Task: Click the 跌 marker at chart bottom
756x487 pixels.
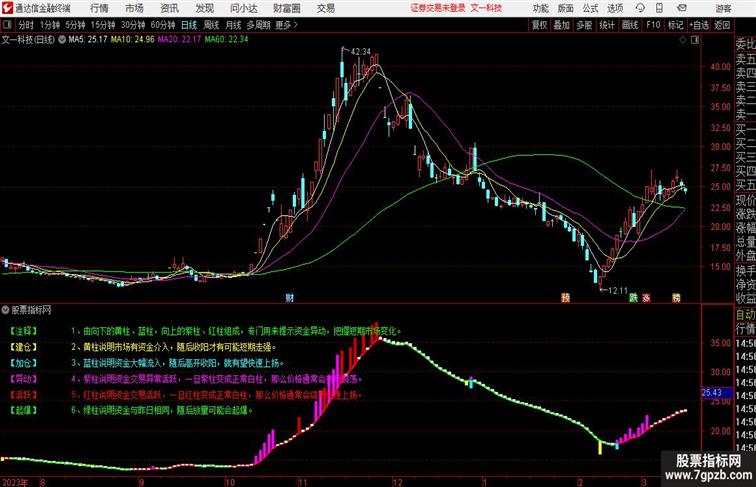Action: click(633, 298)
